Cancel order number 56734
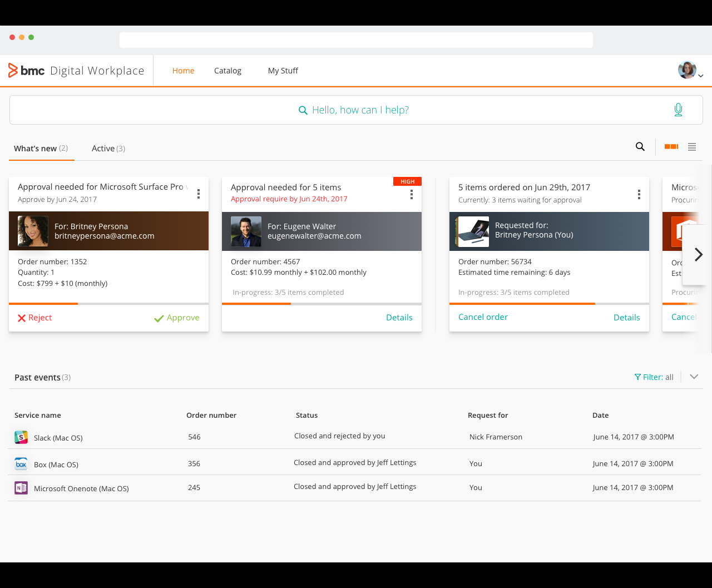This screenshot has height=588, width=712. tap(483, 317)
